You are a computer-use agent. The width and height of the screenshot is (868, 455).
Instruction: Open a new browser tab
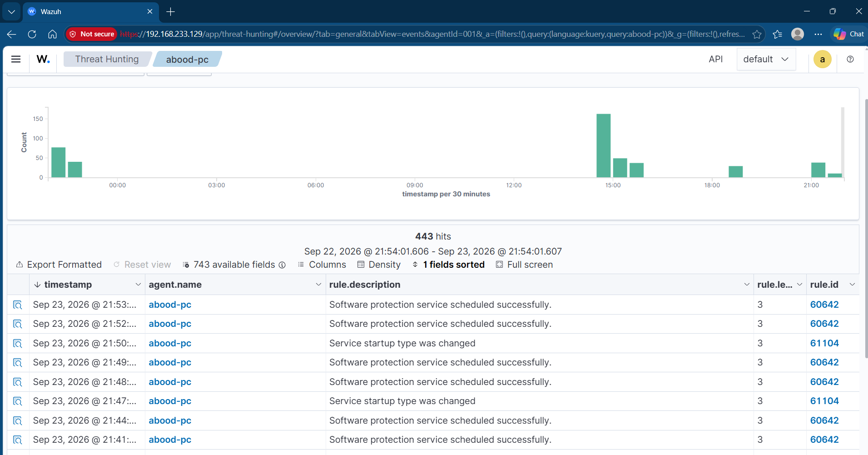[170, 11]
